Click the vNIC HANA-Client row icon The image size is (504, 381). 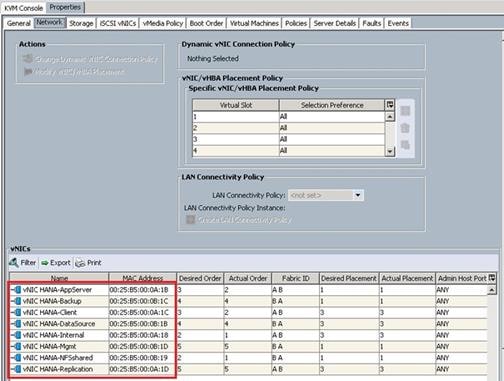[17, 312]
